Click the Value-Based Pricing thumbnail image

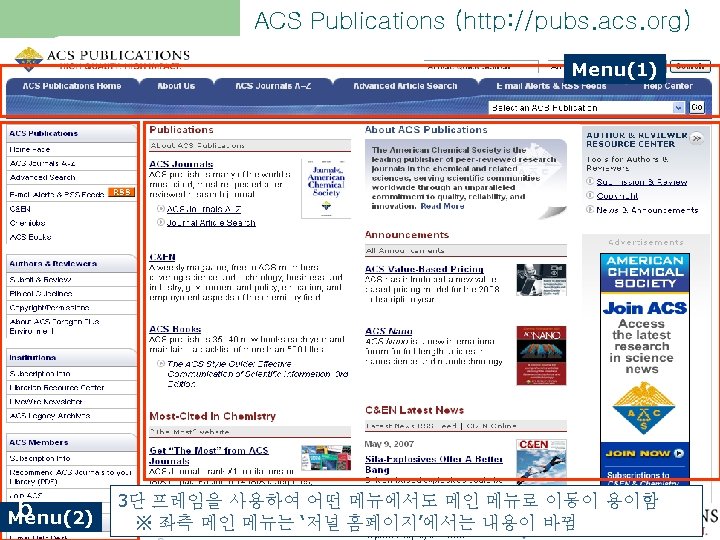[x=541, y=280]
